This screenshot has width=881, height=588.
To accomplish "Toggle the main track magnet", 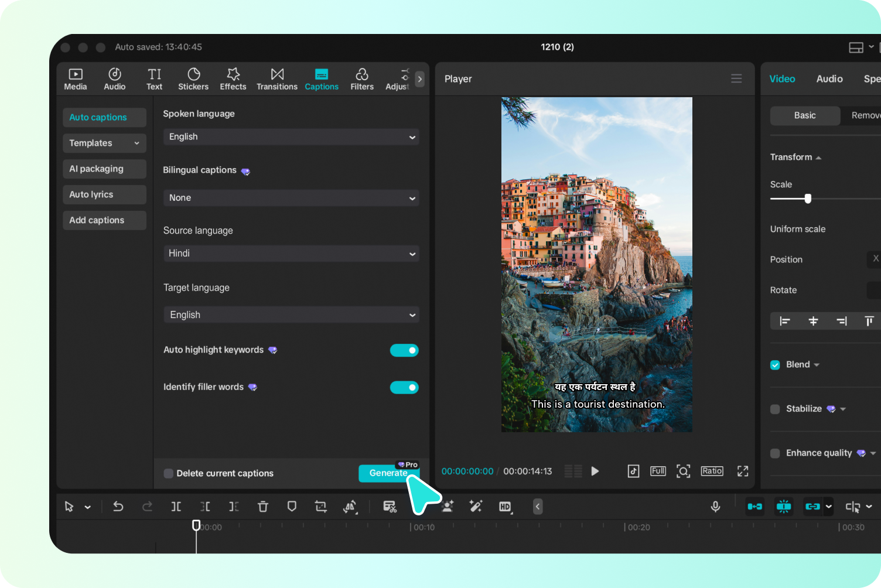I will pyautogui.click(x=754, y=507).
